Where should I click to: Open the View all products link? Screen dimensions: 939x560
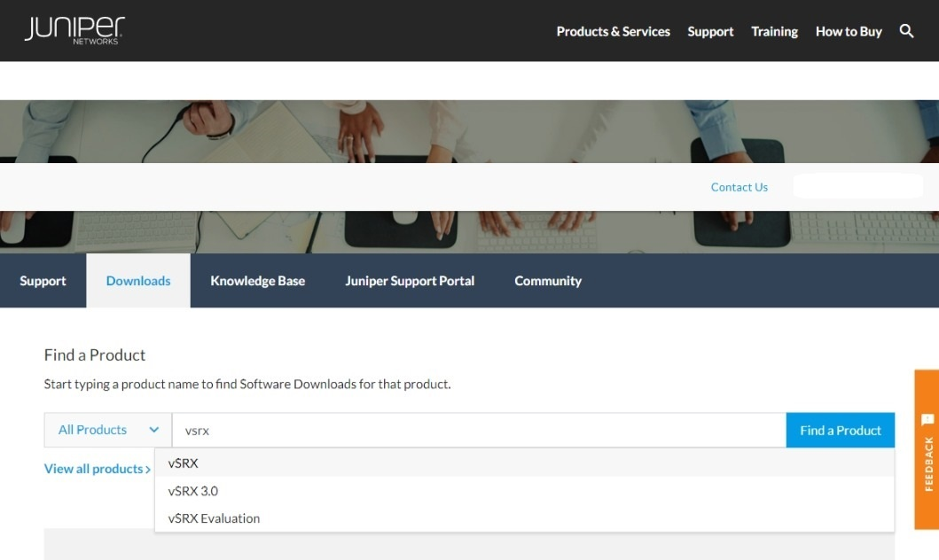[97, 469]
